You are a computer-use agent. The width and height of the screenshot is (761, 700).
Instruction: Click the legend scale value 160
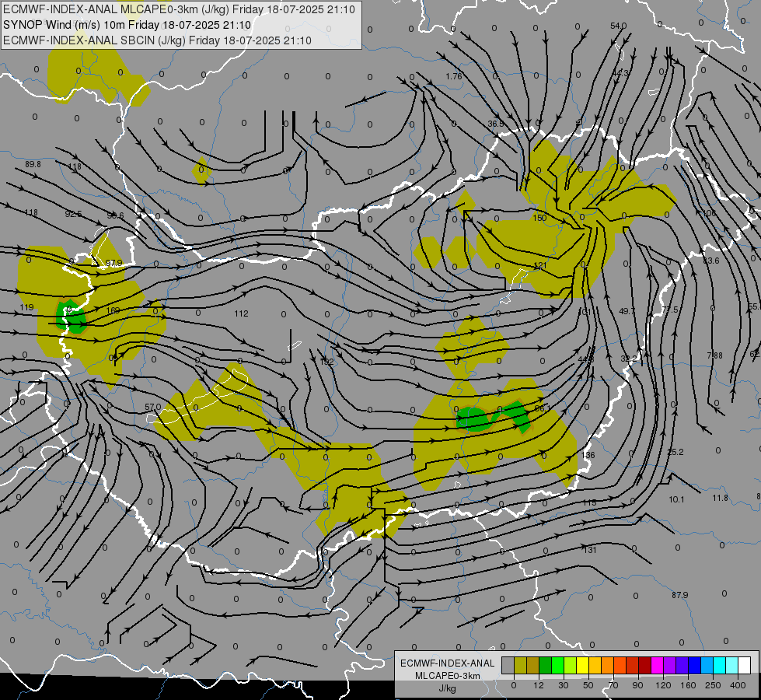(x=688, y=685)
